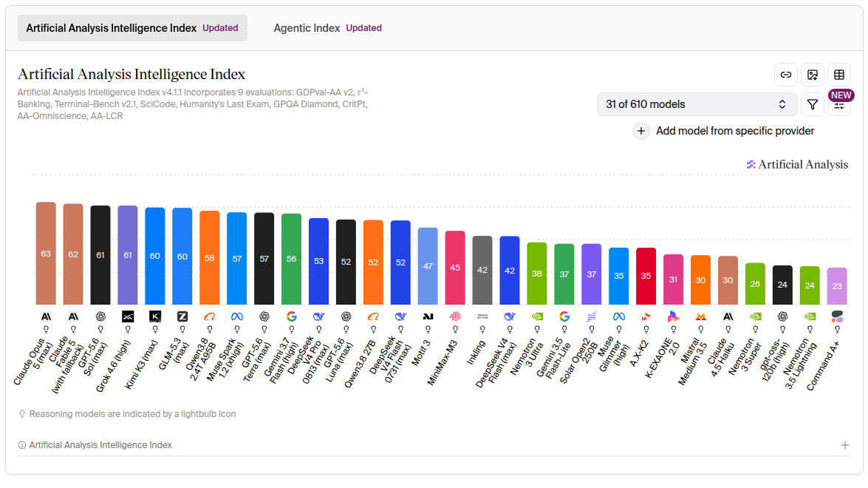Image resolution: width=868 pixels, height=488 pixels.
Task: Select the Artificial Analysis Intelligence Index tab
Action: (x=132, y=28)
